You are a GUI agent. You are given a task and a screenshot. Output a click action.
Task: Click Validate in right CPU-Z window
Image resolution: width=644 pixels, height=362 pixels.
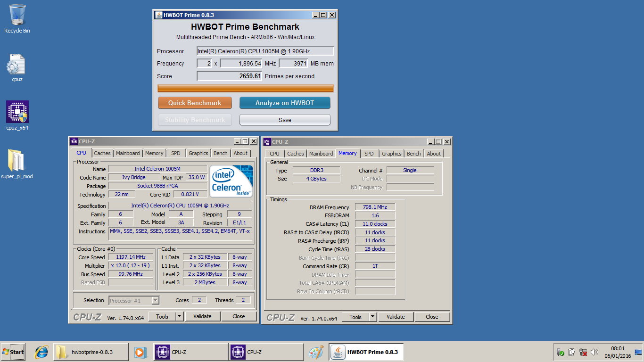[396, 317]
